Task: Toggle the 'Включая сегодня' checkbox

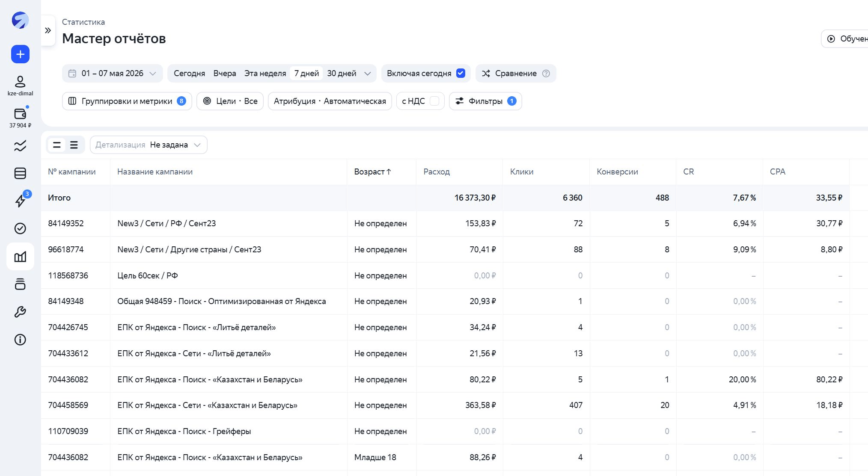Action: point(461,73)
